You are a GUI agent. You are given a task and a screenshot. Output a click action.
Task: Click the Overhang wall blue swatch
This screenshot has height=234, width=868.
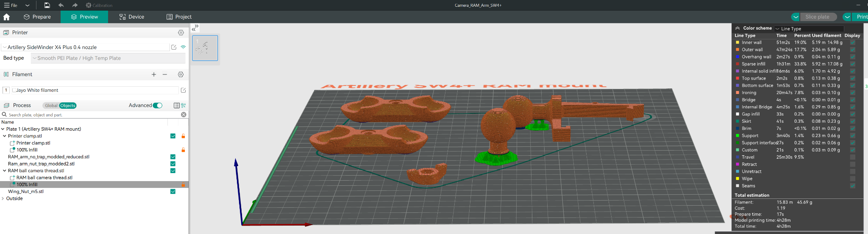coord(737,57)
